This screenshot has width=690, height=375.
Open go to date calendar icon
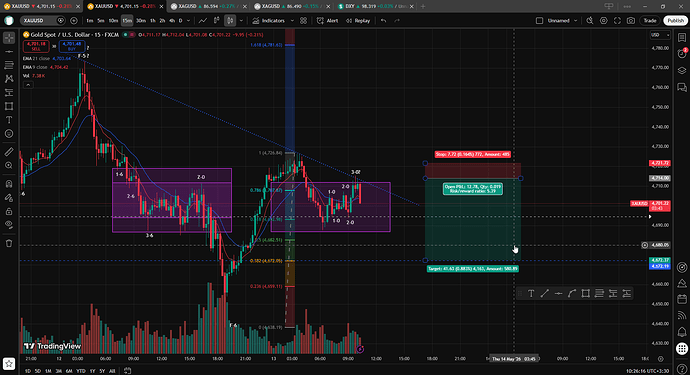pyautogui.click(x=127, y=371)
